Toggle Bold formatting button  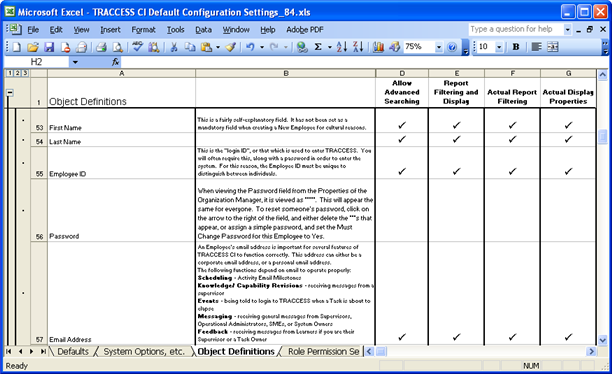(x=516, y=47)
